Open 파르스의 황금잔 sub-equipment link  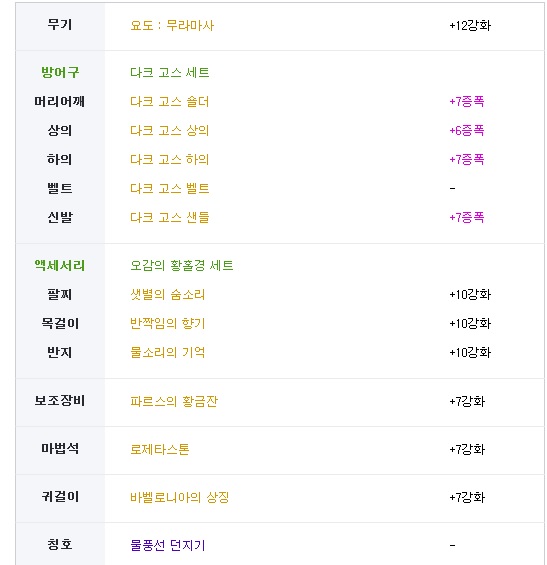click(174, 401)
